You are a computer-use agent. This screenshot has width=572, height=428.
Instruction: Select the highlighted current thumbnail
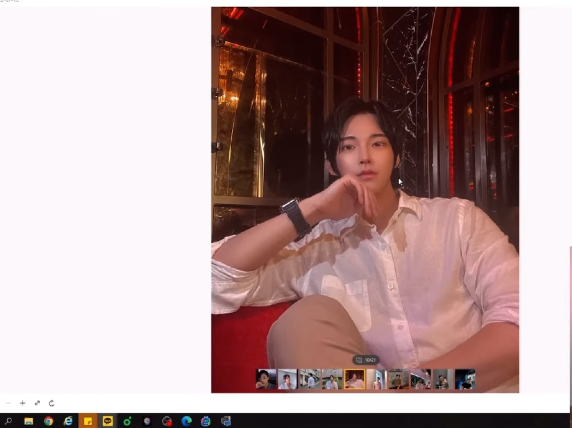pos(354,379)
